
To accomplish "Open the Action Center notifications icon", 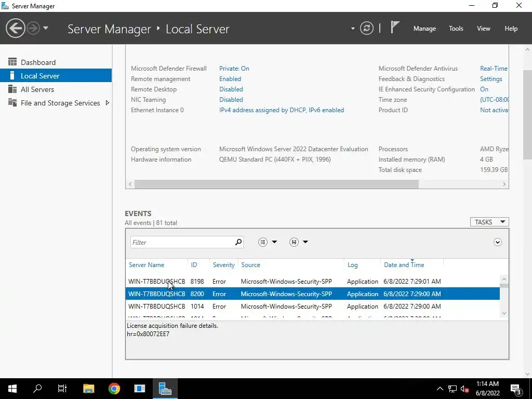I will pyautogui.click(x=516, y=389).
